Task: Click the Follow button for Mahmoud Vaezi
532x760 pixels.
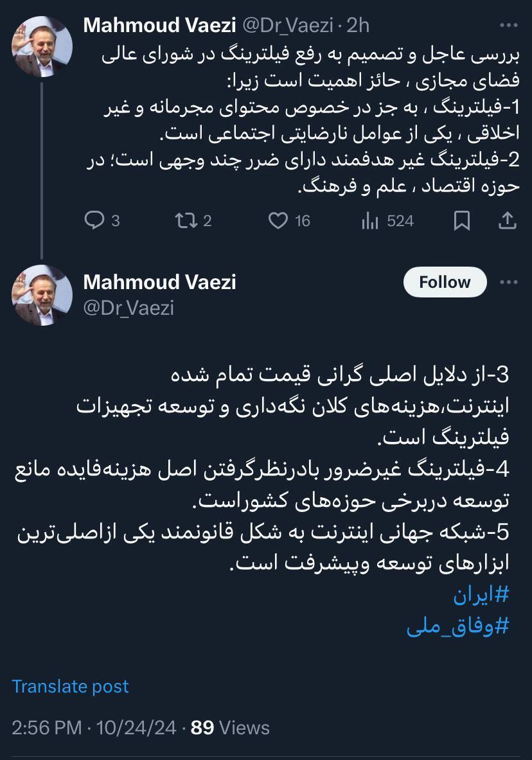Action: [445, 281]
